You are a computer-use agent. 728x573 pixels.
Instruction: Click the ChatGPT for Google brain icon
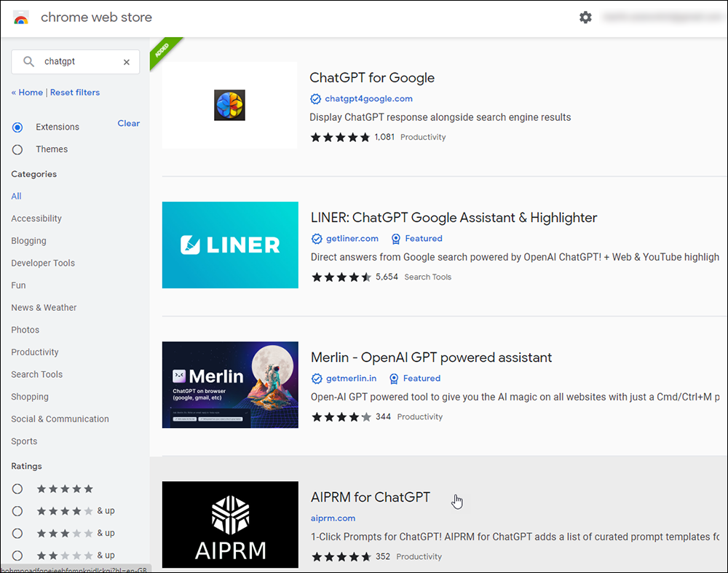click(229, 105)
